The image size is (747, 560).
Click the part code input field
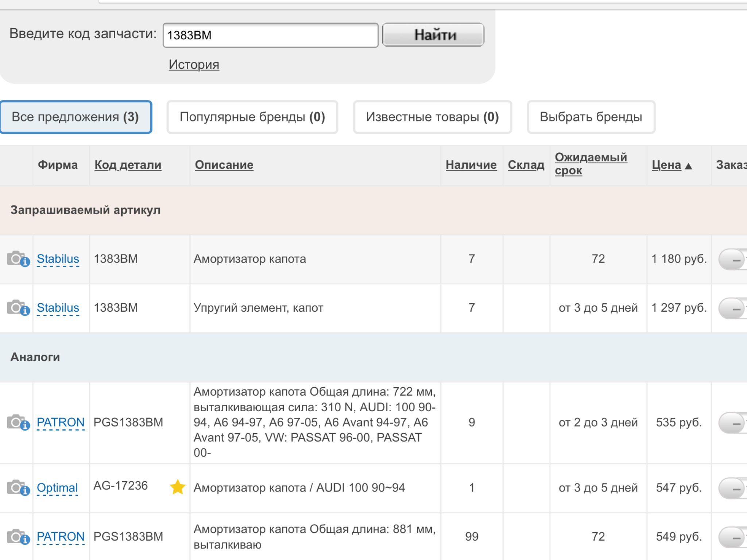click(x=270, y=35)
